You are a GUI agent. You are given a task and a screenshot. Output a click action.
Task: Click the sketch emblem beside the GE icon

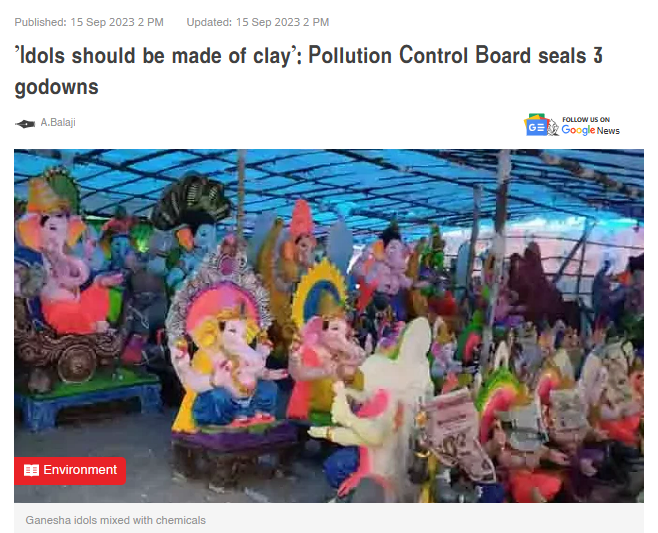pyautogui.click(x=554, y=127)
